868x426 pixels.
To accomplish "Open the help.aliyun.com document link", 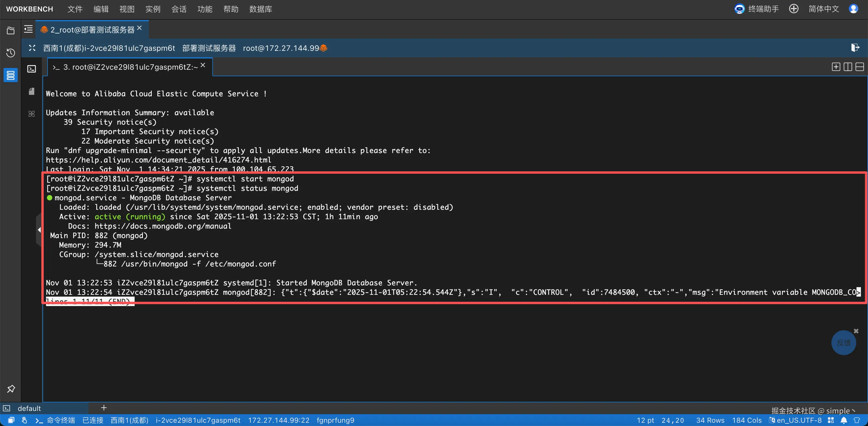I will (x=158, y=160).
